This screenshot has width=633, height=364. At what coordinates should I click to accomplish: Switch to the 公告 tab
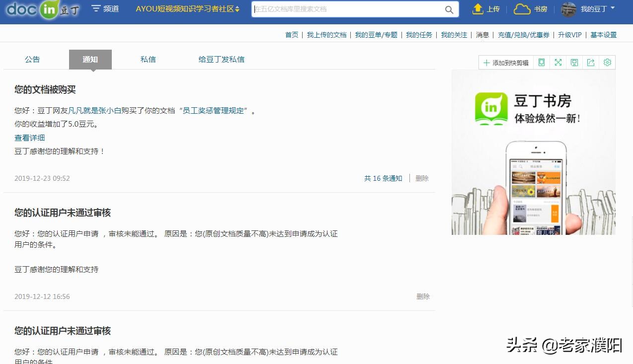click(32, 59)
